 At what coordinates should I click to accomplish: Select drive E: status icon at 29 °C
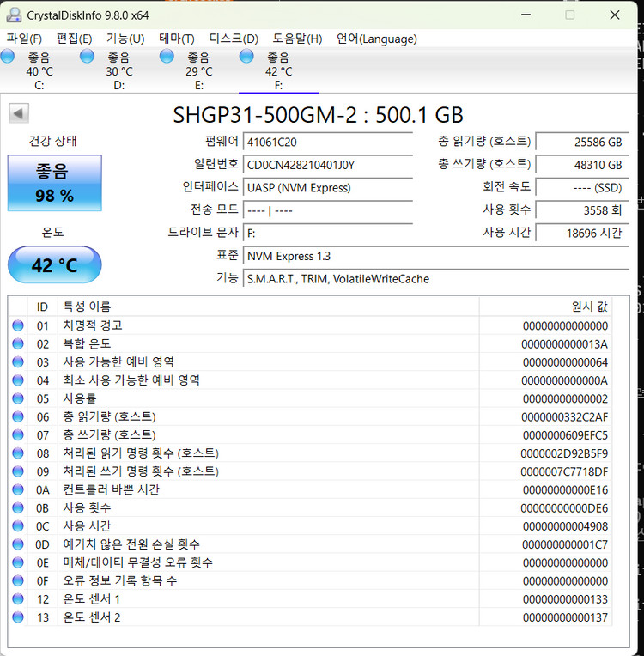pos(167,56)
